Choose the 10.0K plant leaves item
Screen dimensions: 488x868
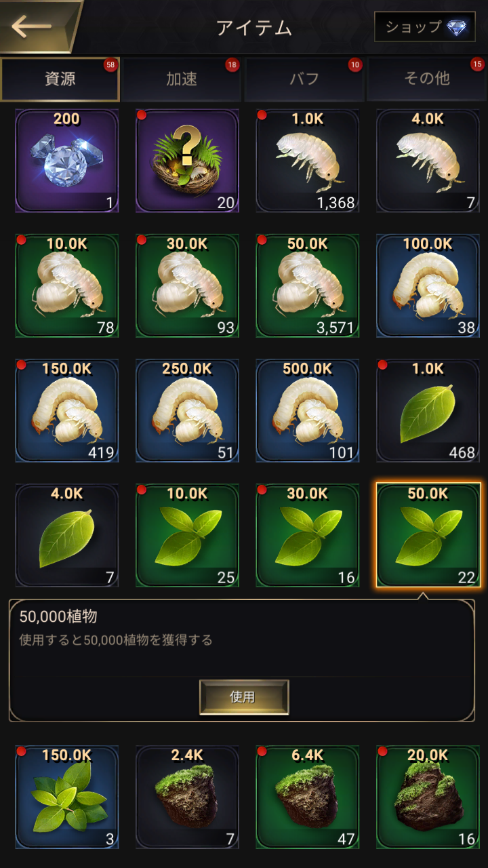(x=187, y=536)
